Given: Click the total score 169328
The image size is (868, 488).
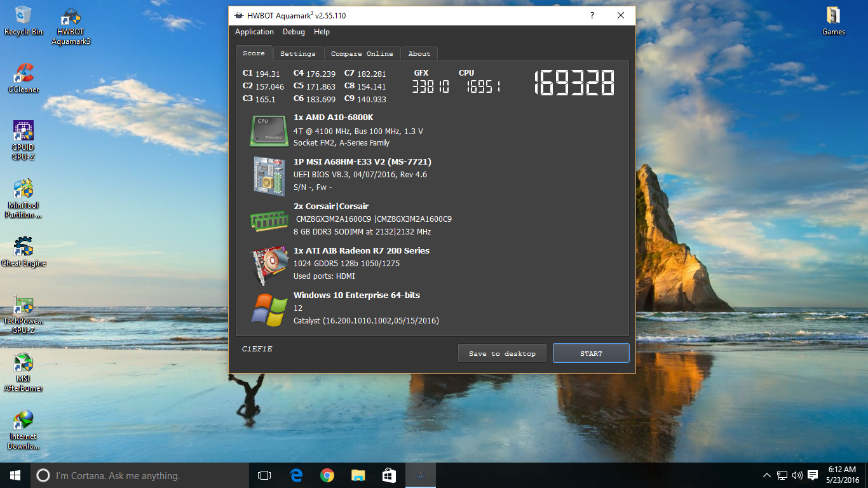Looking at the screenshot, I should point(574,83).
